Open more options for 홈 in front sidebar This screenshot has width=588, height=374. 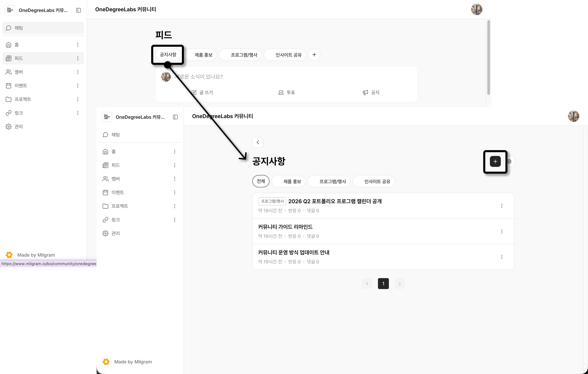[175, 152]
